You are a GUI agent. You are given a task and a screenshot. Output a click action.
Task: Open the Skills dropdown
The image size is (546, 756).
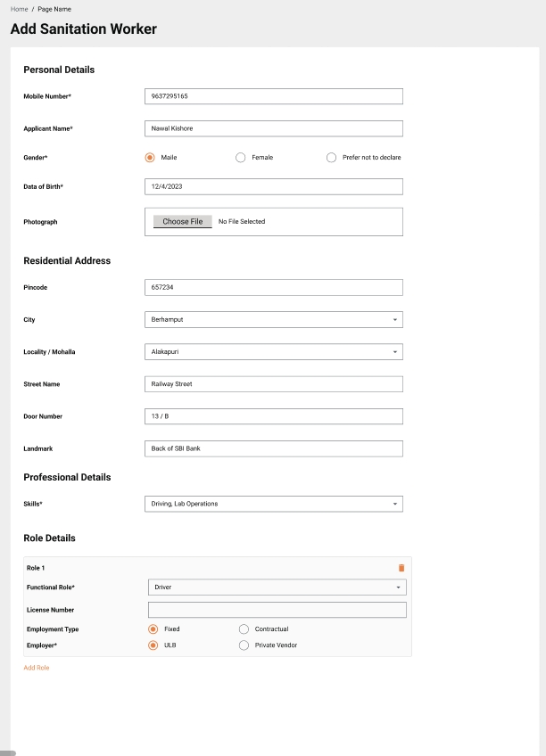[x=273, y=504]
